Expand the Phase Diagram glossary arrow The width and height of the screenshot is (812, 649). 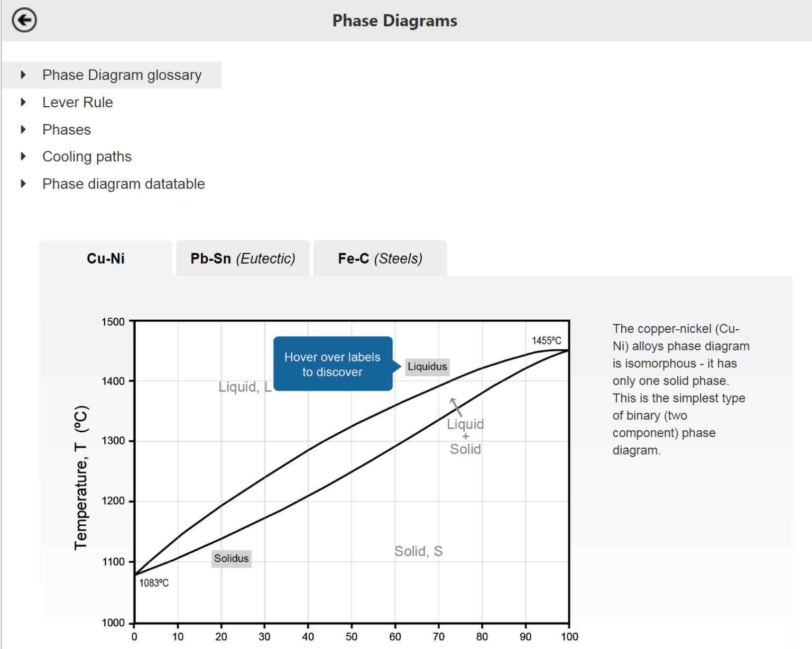[23, 75]
